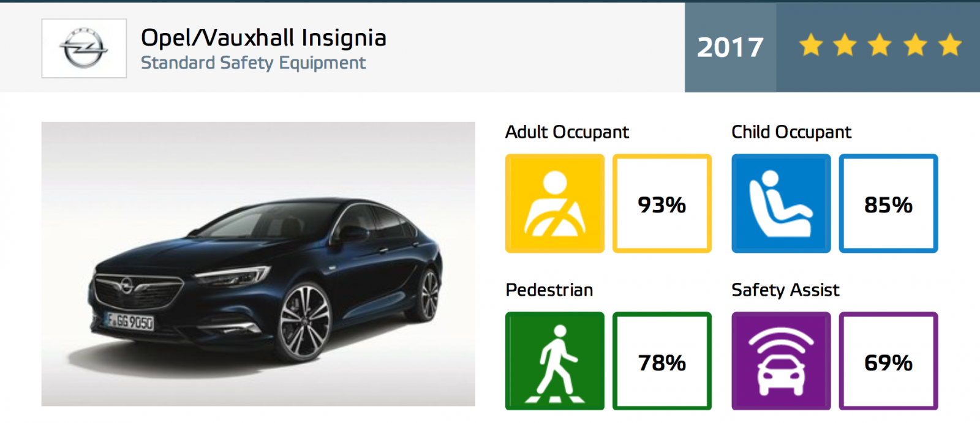
Task: Select the blue Child Occupant seat icon
Action: coord(781,203)
